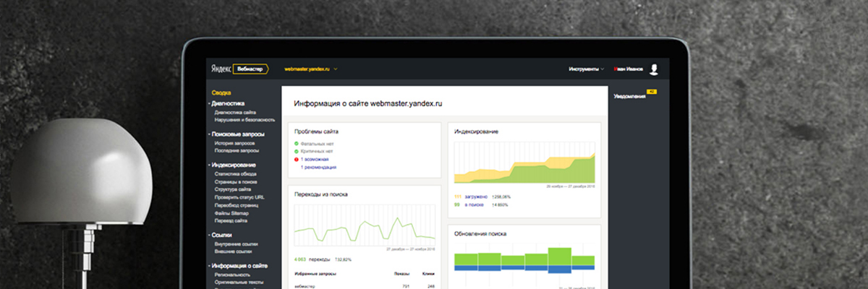Image resolution: width=868 pixels, height=289 pixels.
Task: Click the Индексирование area chart
Action: click(x=524, y=162)
